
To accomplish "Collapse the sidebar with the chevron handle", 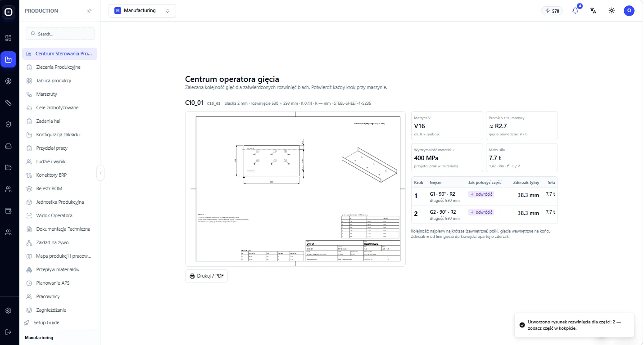I will click(x=100, y=173).
